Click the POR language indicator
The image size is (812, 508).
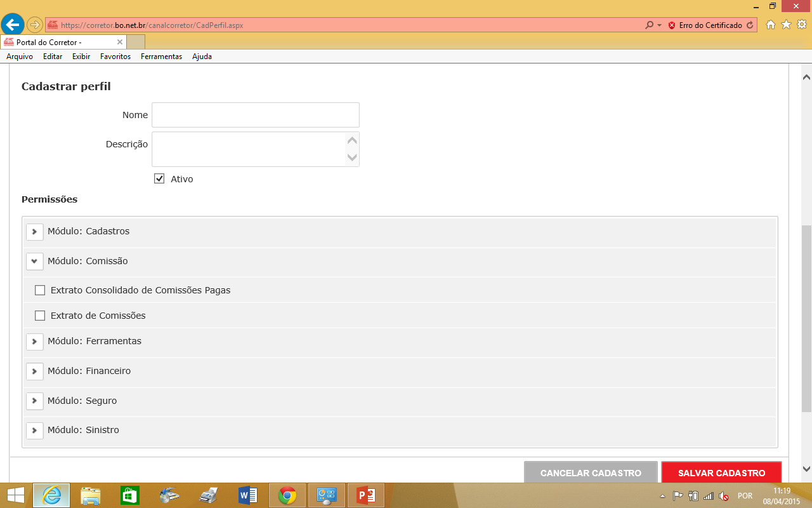[x=745, y=496]
